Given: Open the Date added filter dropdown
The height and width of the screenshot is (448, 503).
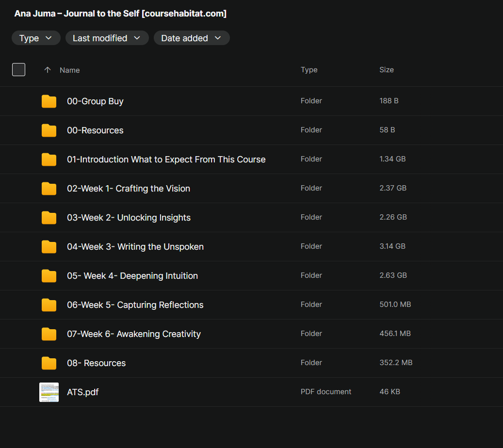Looking at the screenshot, I should click(x=192, y=38).
